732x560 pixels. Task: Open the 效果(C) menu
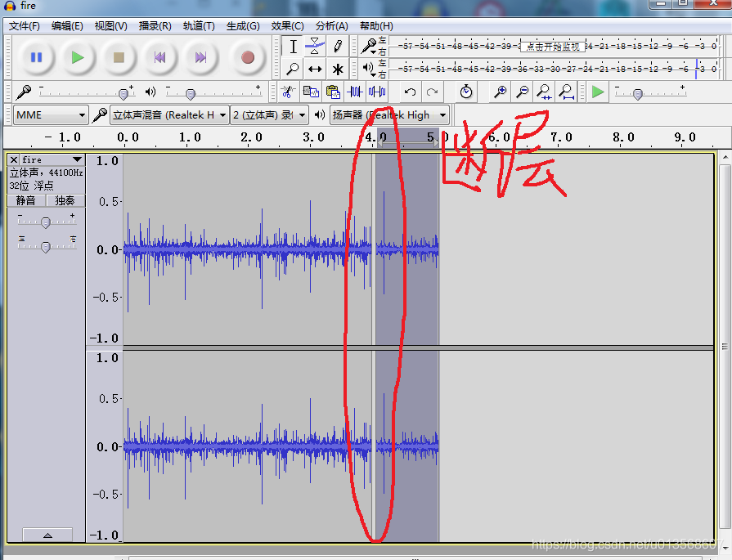pos(288,26)
